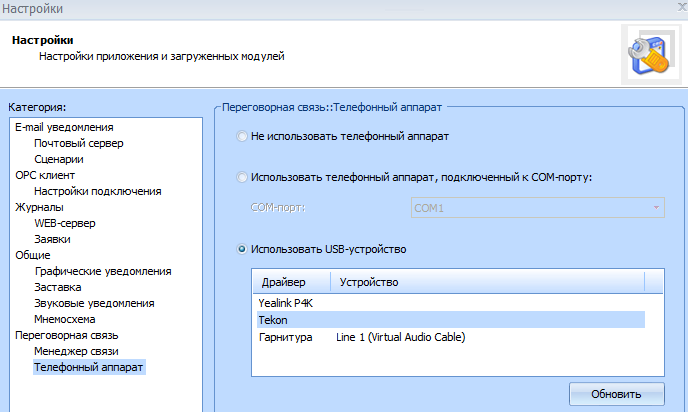Open Менеджер связи settings
Image resolution: width=688 pixels, height=412 pixels.
76,351
